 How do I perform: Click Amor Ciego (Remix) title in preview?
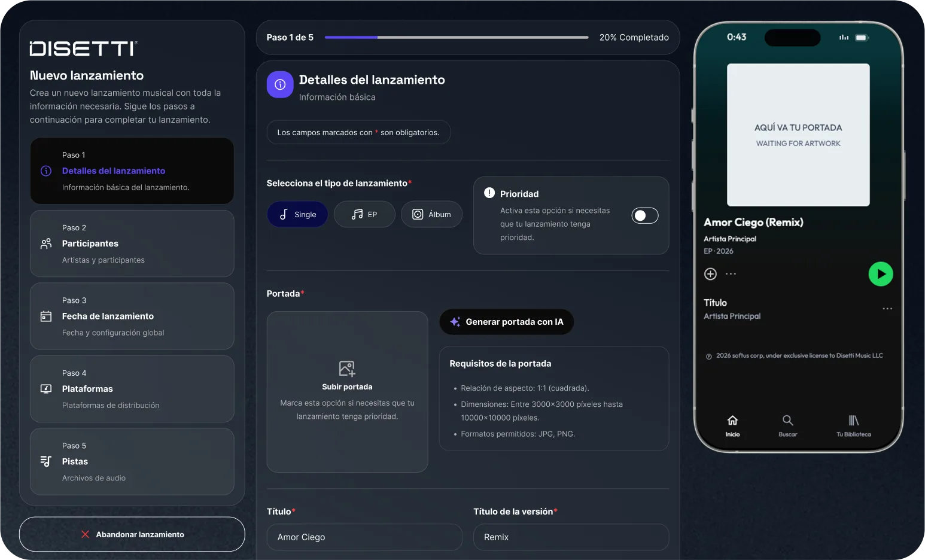753,222
